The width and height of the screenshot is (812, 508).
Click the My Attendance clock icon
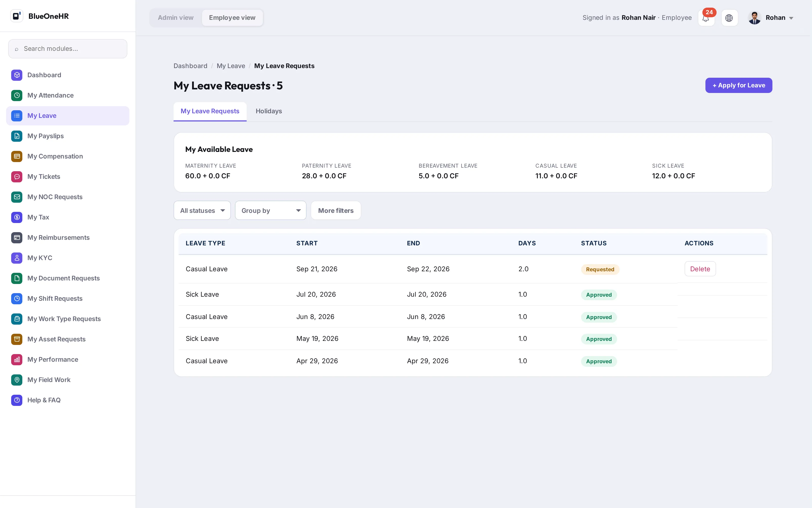point(17,96)
